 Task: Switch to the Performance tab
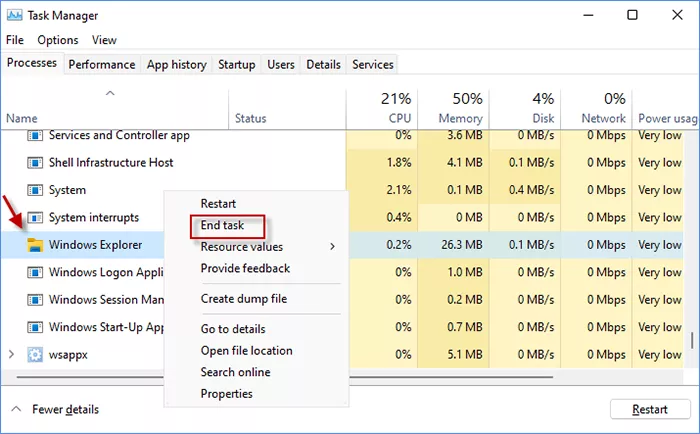coord(102,65)
